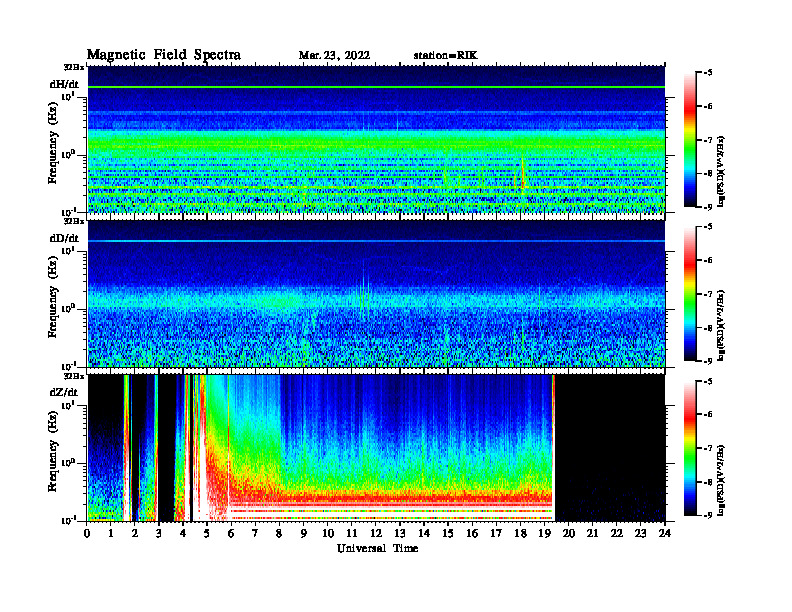792x612 pixels.
Task: Click the color bar beside the dZ/dt panel
Action: coord(689,448)
